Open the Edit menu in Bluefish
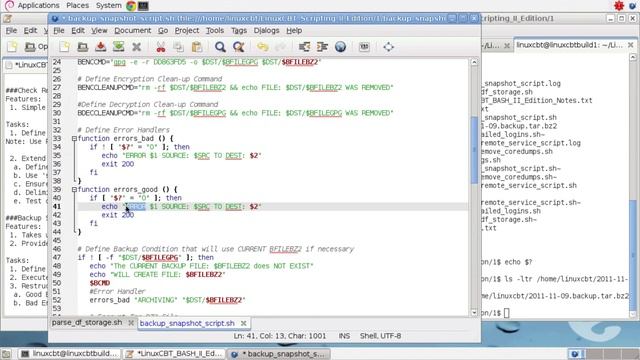 pyautogui.click(x=78, y=31)
